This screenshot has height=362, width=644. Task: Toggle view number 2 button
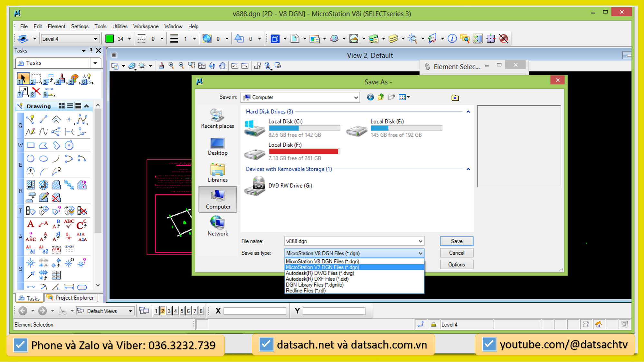(163, 311)
